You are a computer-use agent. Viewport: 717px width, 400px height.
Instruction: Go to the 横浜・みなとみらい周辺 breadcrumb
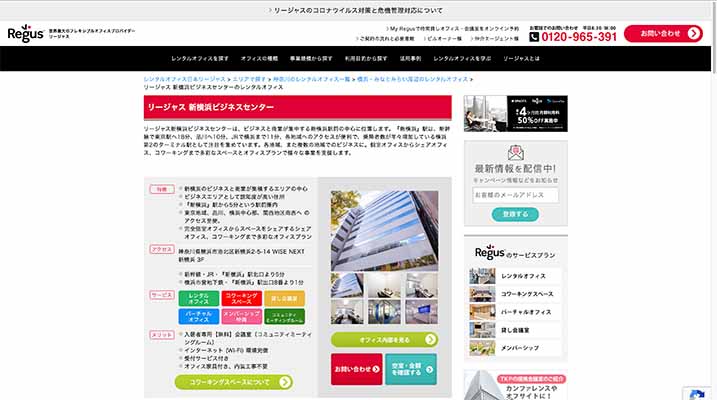click(x=412, y=79)
